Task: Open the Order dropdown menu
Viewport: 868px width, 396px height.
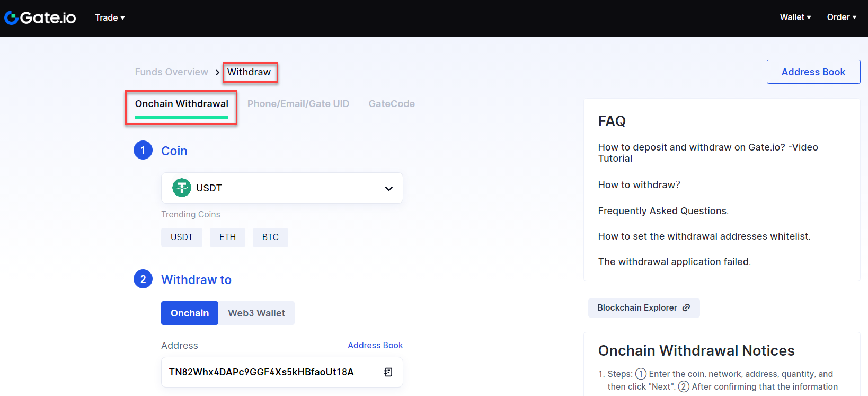Action: coord(842,17)
